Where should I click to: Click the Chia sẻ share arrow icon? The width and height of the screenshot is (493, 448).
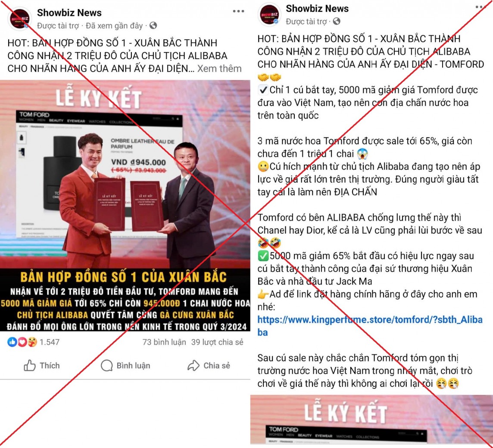coord(193,365)
